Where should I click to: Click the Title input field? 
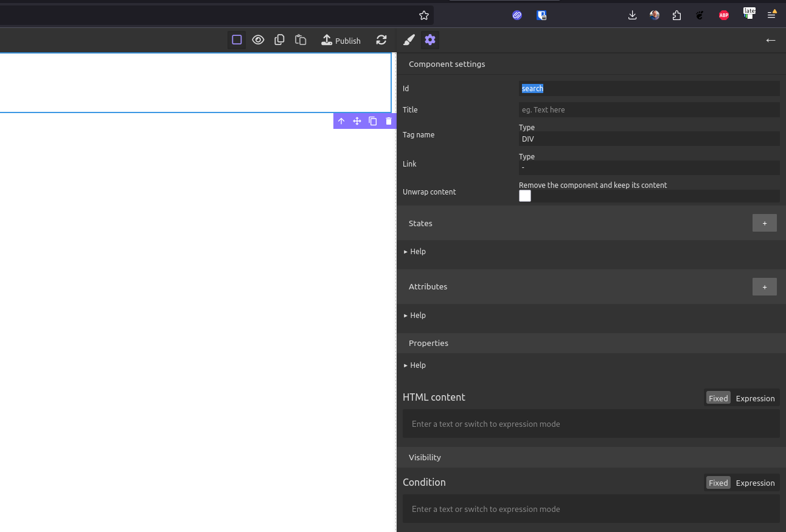(649, 110)
